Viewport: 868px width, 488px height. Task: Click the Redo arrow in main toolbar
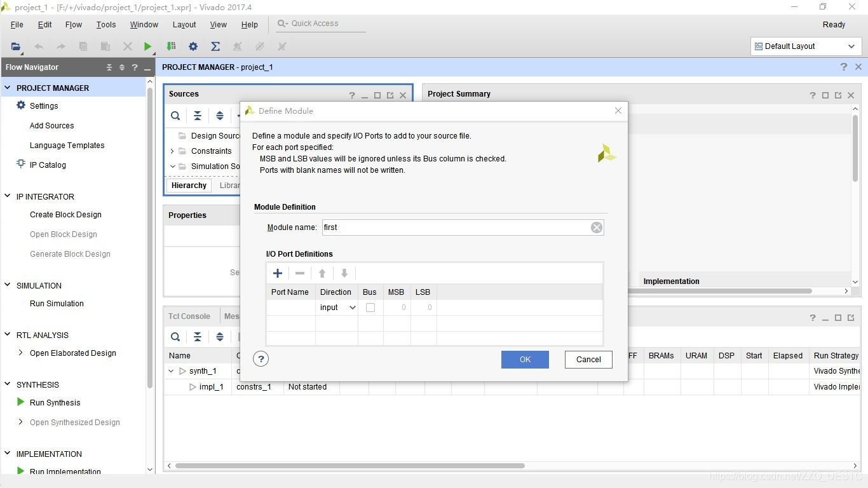[x=60, y=46]
